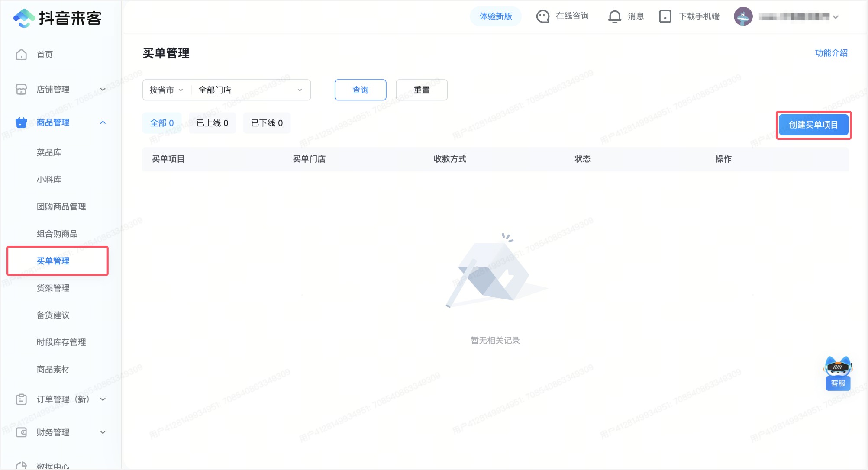
Task: Open the 在线咨询 chat bubble icon
Action: tap(542, 16)
